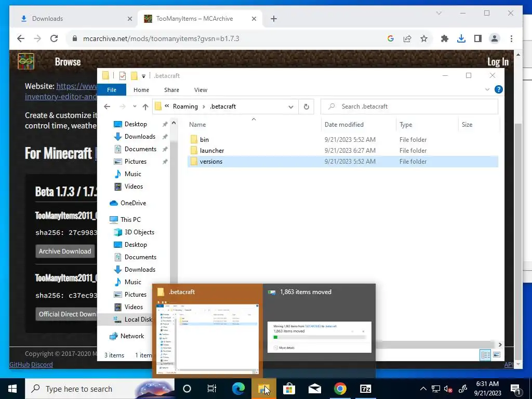Close the Downloads tab

pyautogui.click(x=129, y=19)
